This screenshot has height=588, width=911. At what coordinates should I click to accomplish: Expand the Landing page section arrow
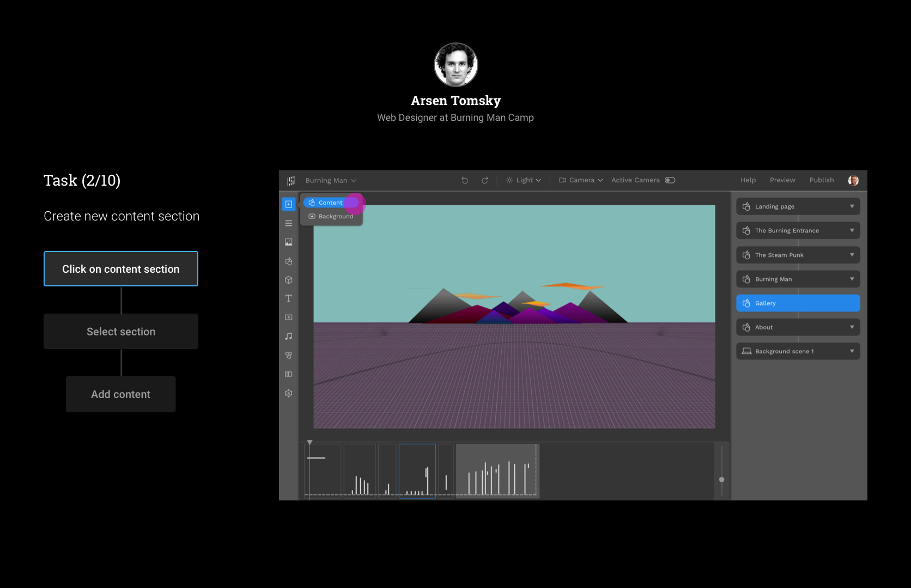(x=852, y=206)
